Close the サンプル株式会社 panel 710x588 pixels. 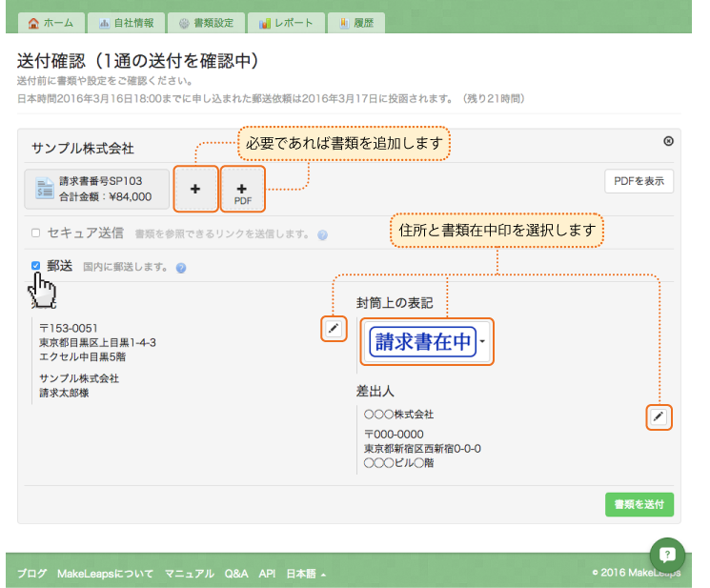(668, 141)
